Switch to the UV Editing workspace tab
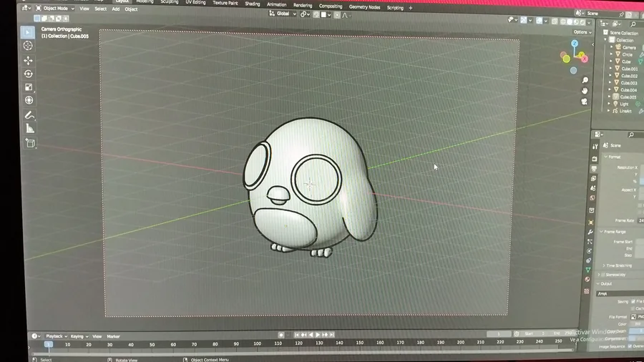Image resolution: width=644 pixels, height=362 pixels. point(195,2)
